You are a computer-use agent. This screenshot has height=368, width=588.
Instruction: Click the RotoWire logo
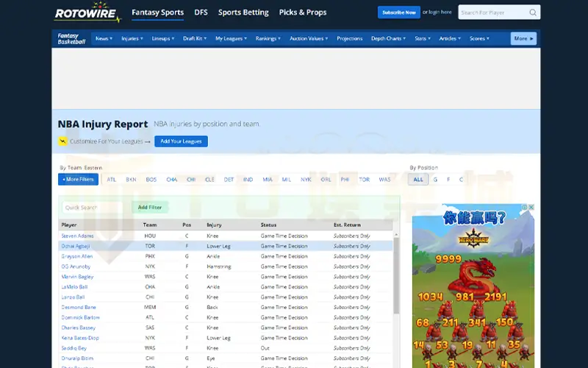click(87, 13)
